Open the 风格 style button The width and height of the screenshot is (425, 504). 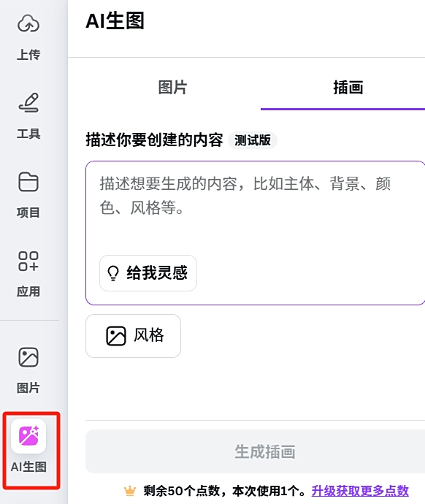pos(133,336)
